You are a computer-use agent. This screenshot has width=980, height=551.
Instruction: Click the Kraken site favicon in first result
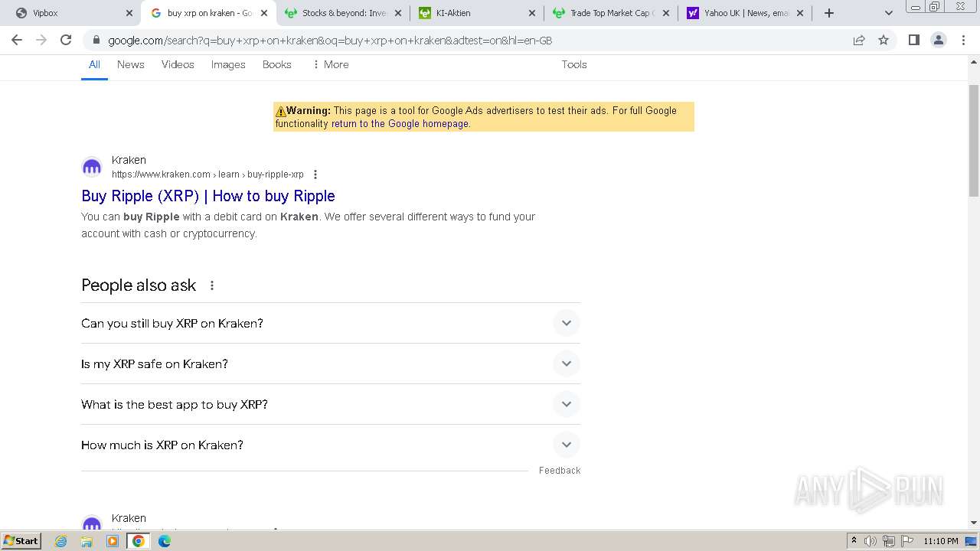(x=92, y=167)
